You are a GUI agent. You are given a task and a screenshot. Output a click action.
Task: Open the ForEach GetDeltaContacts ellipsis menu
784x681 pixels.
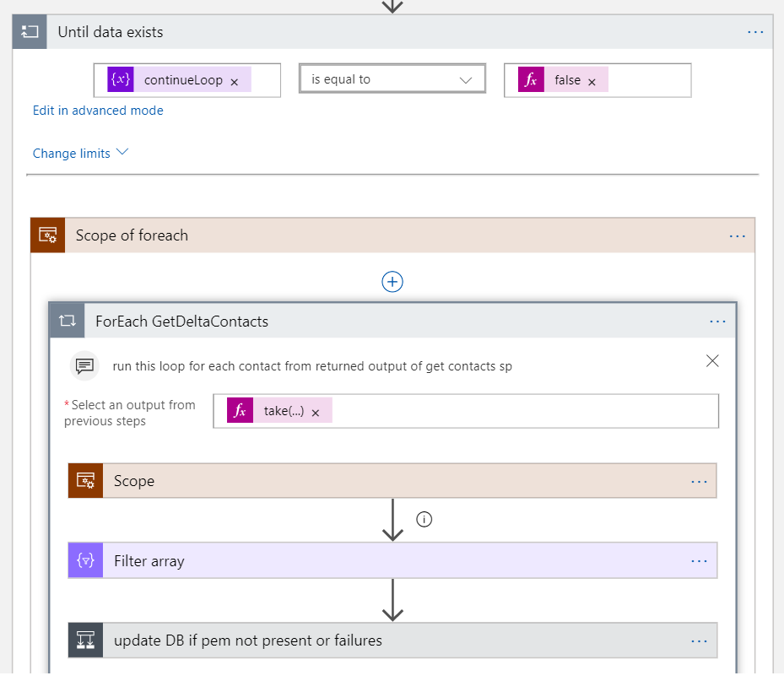coord(718,321)
